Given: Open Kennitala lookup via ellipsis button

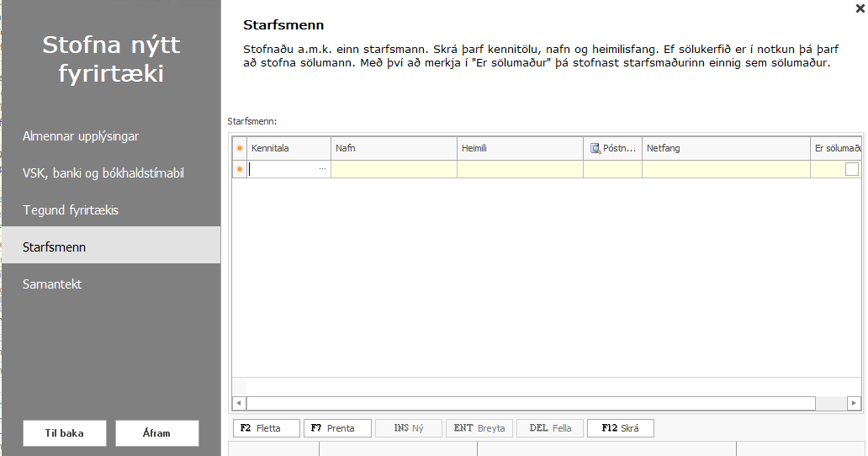Looking at the screenshot, I should (x=322, y=169).
